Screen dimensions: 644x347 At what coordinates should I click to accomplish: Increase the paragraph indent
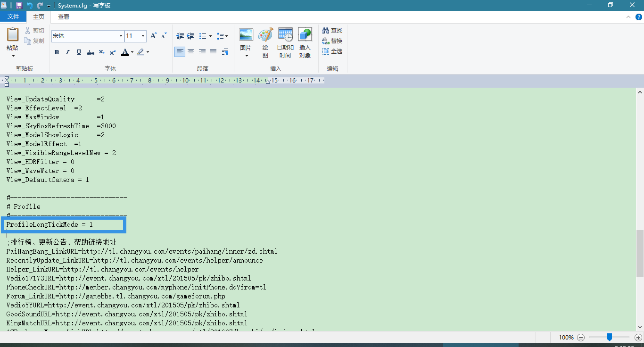(x=191, y=36)
